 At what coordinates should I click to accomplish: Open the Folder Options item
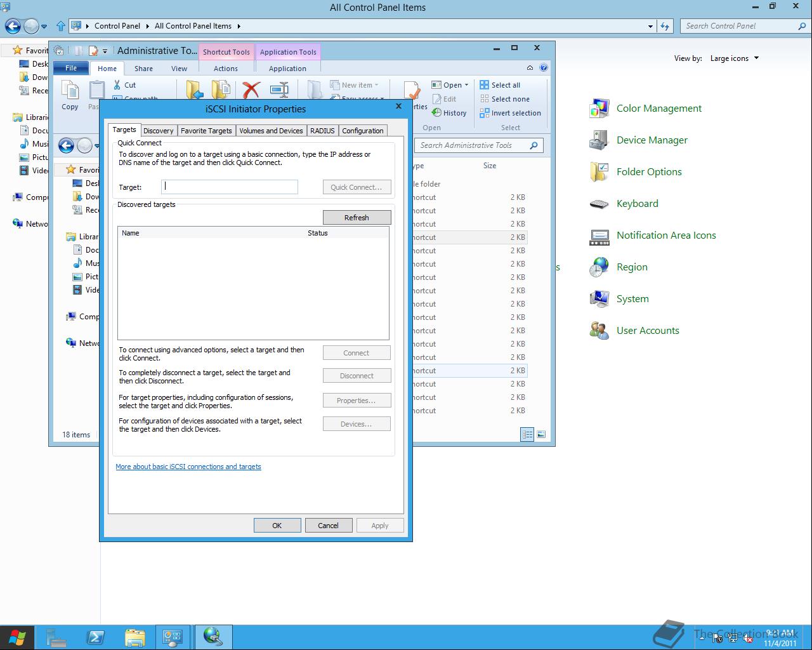pos(636,172)
